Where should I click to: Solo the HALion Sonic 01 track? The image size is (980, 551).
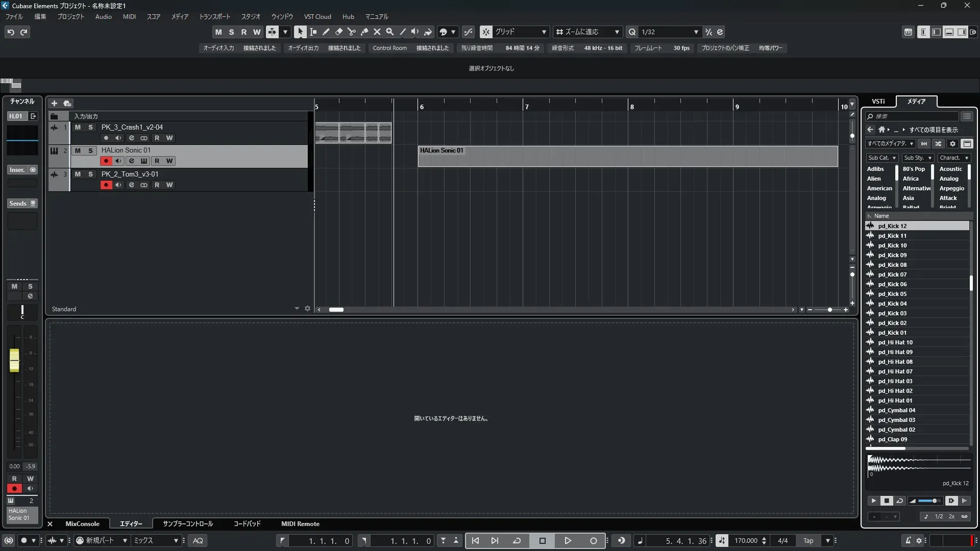(x=90, y=151)
